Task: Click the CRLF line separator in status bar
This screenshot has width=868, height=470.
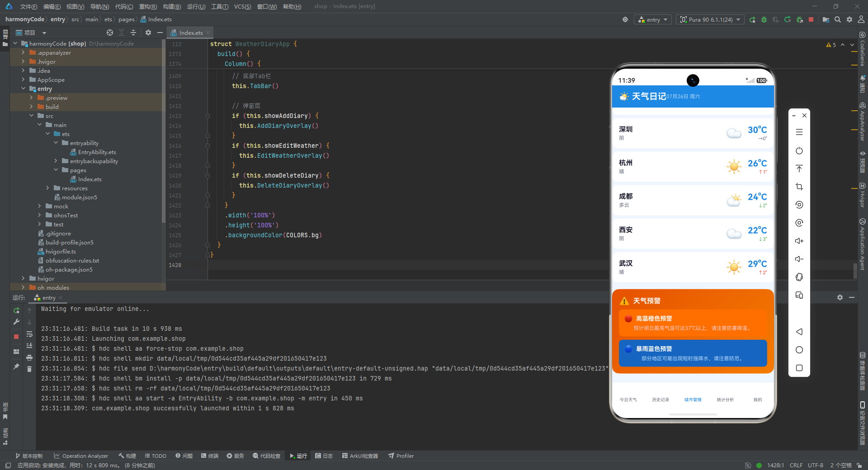Action: point(796,465)
